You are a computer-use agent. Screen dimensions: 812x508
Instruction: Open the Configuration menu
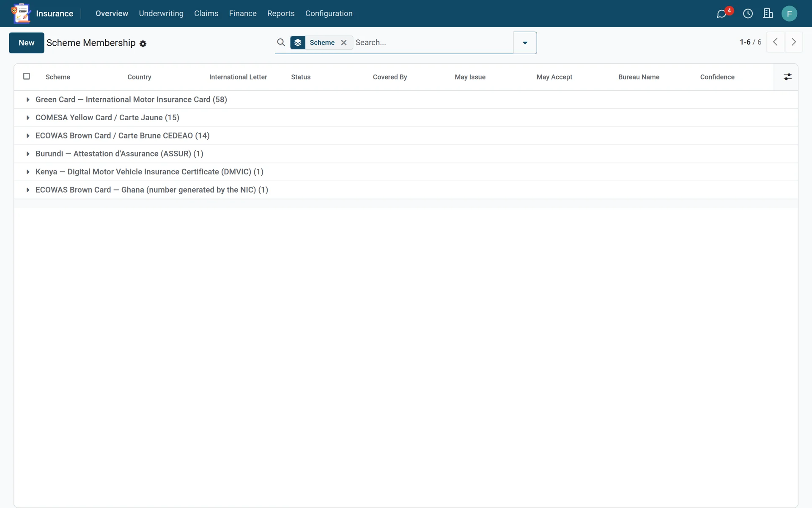click(x=329, y=14)
